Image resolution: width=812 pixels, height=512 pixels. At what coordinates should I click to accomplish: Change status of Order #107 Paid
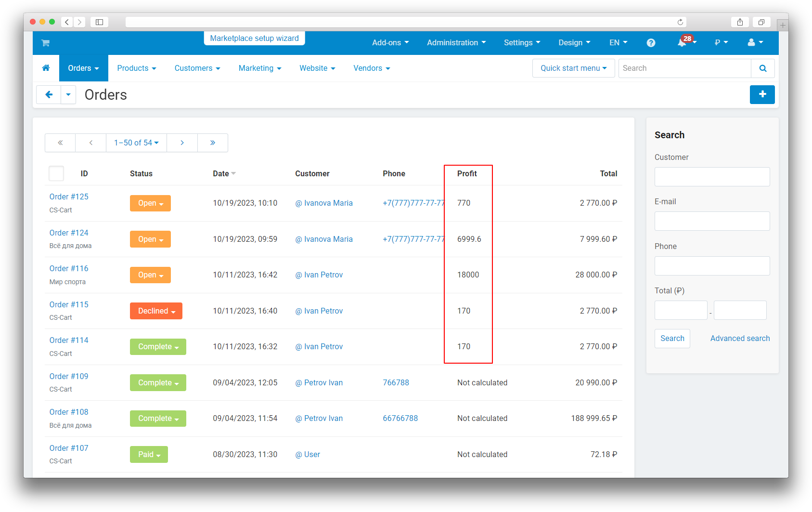coord(149,455)
